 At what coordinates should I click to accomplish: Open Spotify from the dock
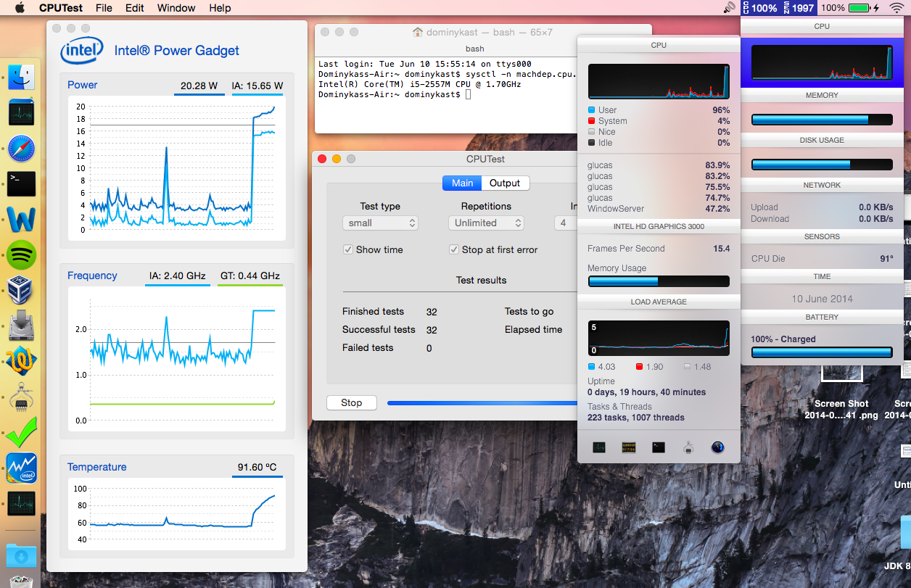pos(21,254)
